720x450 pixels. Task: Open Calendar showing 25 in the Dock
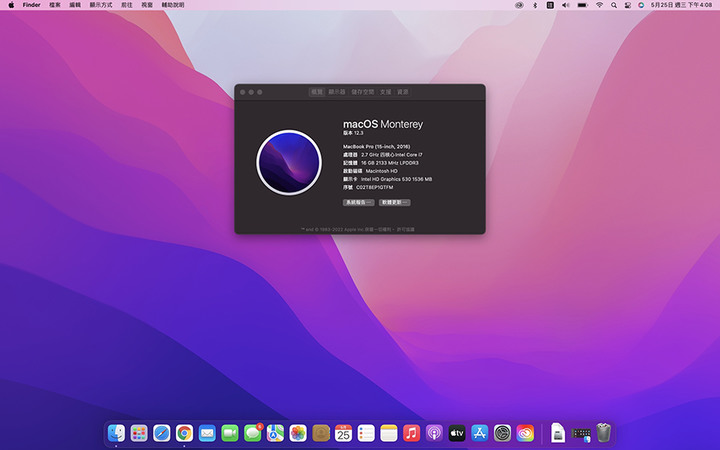[x=343, y=433]
